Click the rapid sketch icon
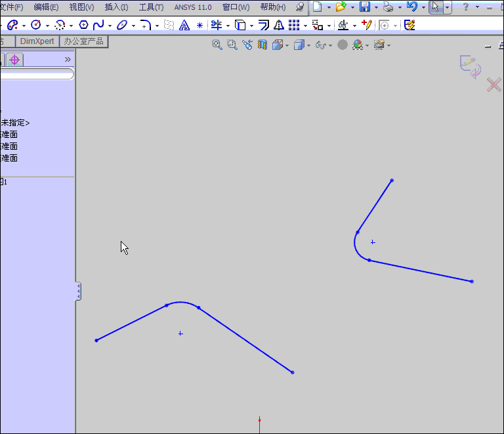Viewport: 504px width, 434px height. click(x=409, y=25)
